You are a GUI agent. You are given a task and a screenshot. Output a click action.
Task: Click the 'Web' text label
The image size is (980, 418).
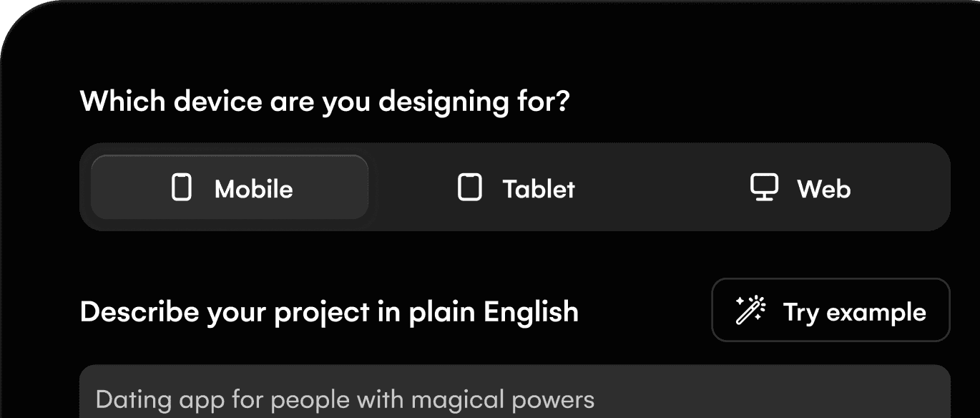824,189
